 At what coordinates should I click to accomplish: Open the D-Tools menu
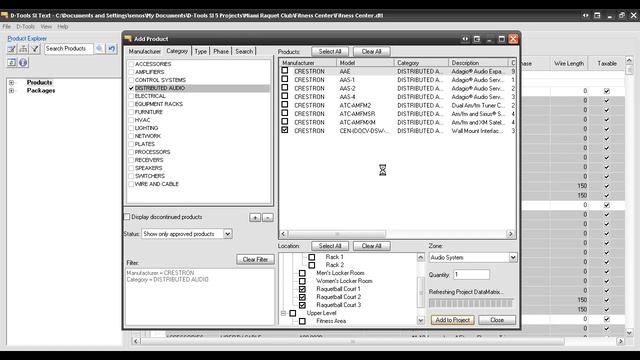click(25, 27)
